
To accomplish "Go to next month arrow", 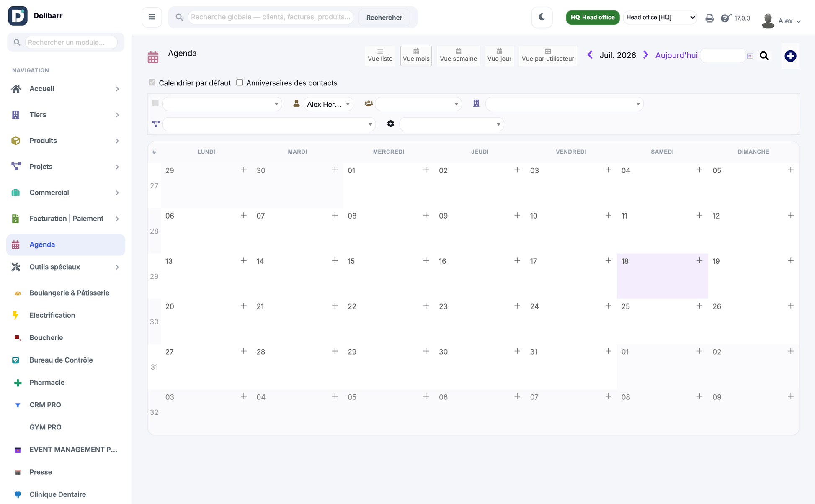I will 646,55.
